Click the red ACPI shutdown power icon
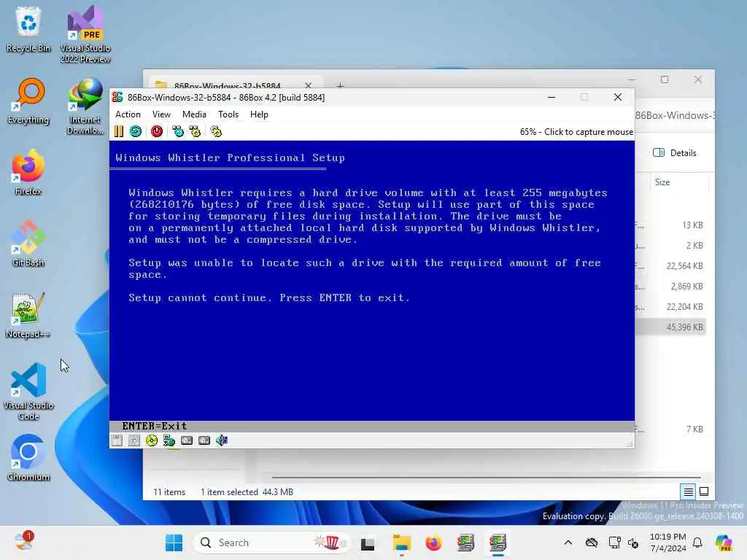 [x=157, y=131]
